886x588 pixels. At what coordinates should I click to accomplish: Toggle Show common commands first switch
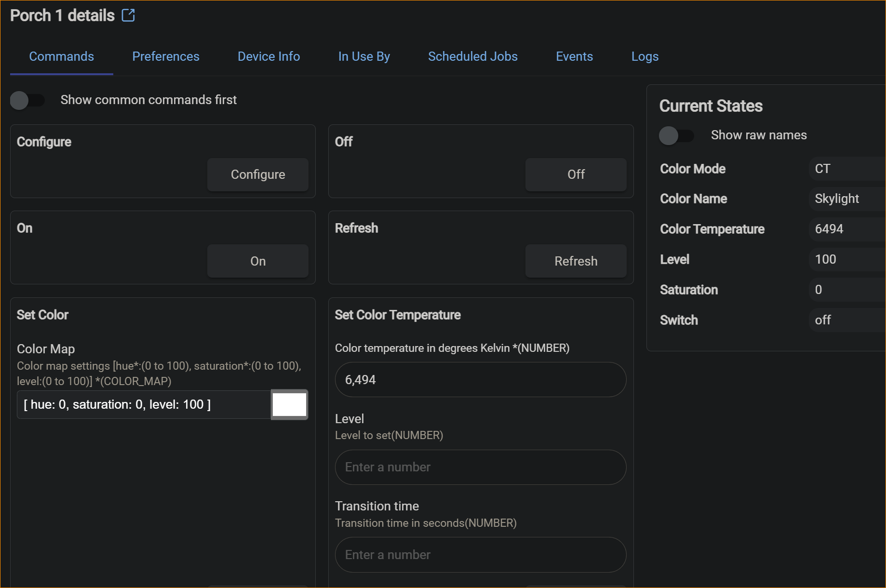pyautogui.click(x=27, y=100)
